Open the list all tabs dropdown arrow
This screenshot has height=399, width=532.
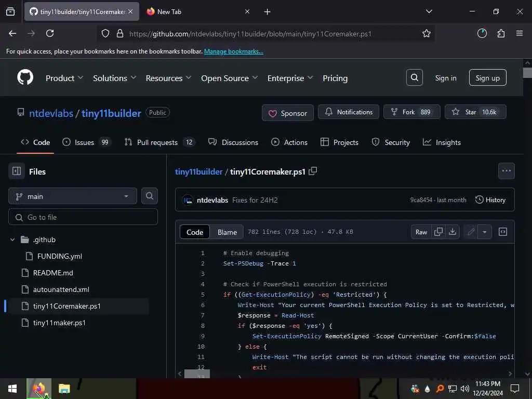(429, 11)
